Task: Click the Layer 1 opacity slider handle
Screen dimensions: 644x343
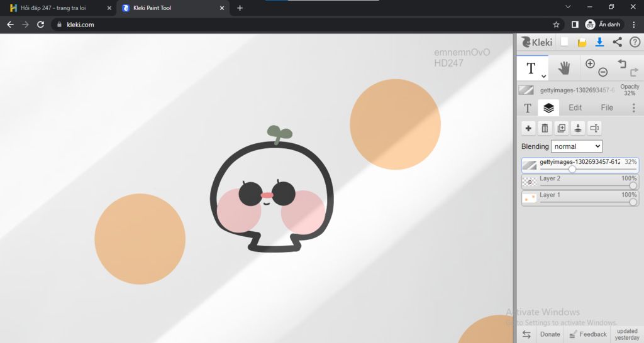Action: click(633, 202)
